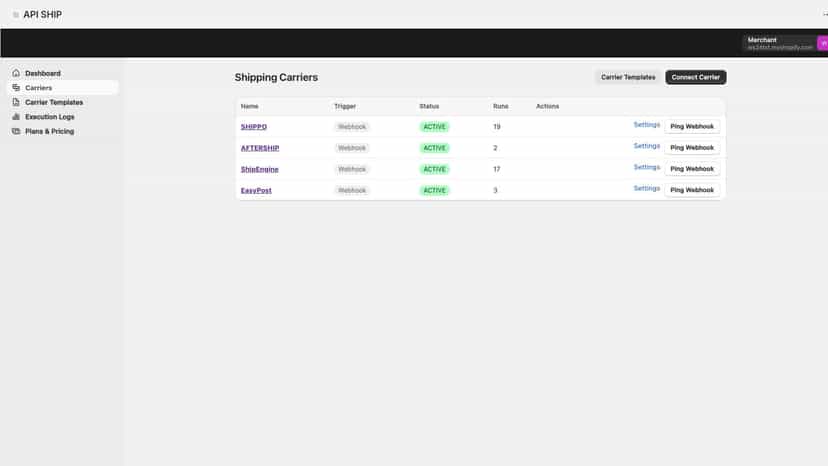Click the Webhook trigger badge for ShipEngine
This screenshot has width=828, height=466.
tap(352, 169)
